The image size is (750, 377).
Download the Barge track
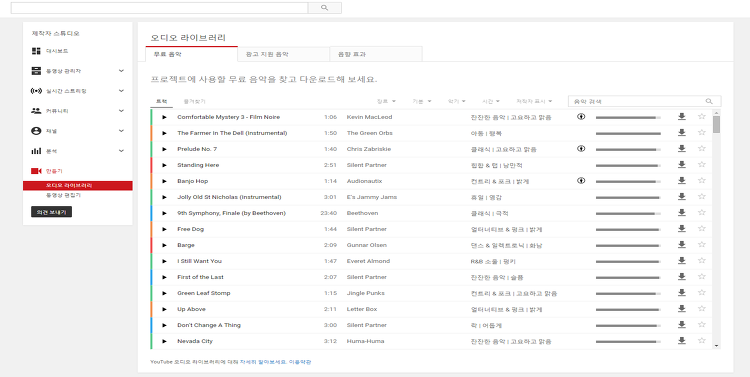click(x=682, y=245)
